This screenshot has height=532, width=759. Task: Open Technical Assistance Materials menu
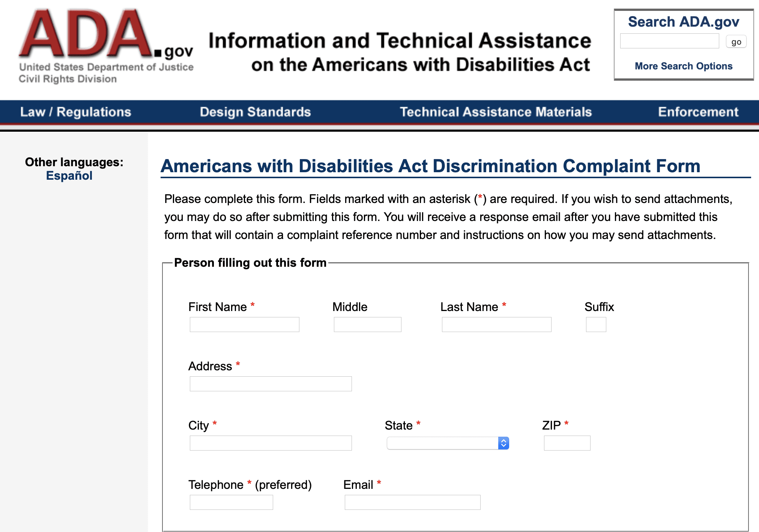pos(495,112)
